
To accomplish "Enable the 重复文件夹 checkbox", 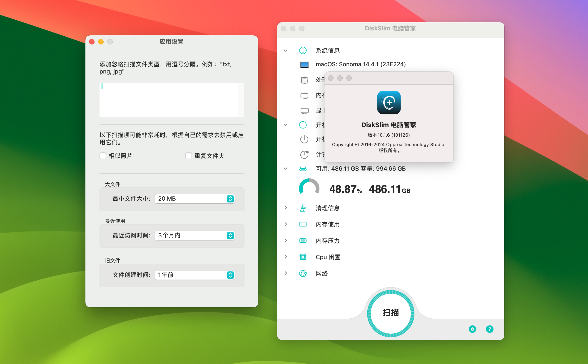I will click(x=188, y=156).
